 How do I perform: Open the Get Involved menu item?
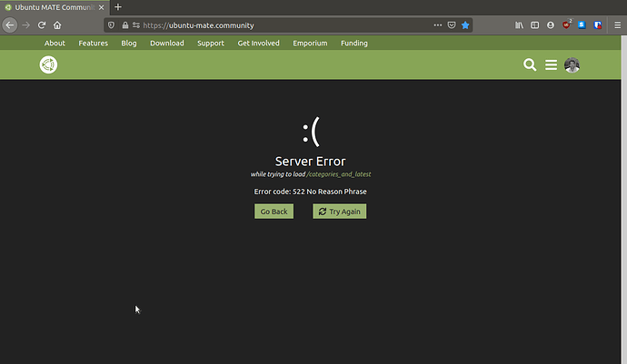pos(259,44)
